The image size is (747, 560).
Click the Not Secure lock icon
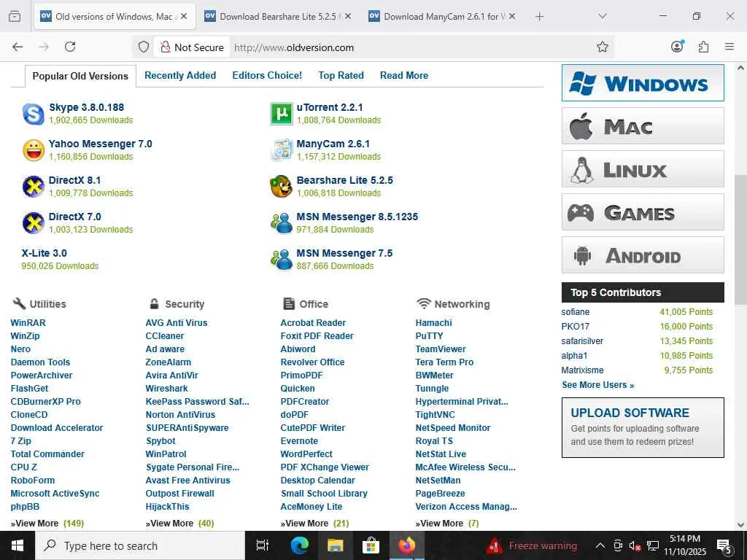(x=165, y=47)
